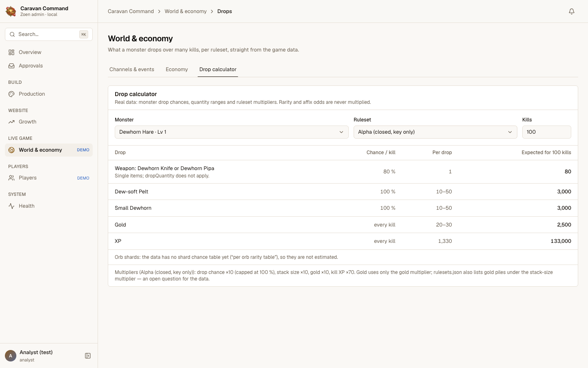Image resolution: width=588 pixels, height=368 pixels.
Task: Switch to the Economy tab
Action: point(177,70)
